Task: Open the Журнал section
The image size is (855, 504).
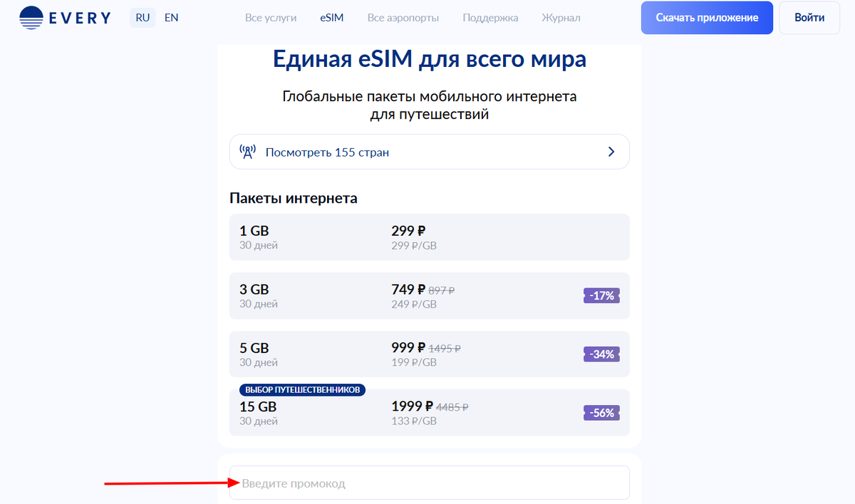Action: tap(561, 18)
